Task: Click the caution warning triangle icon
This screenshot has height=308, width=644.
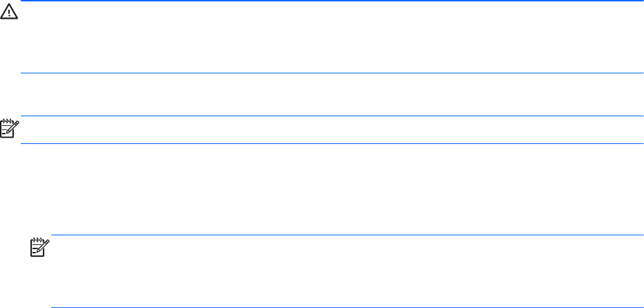Action: tap(9, 15)
